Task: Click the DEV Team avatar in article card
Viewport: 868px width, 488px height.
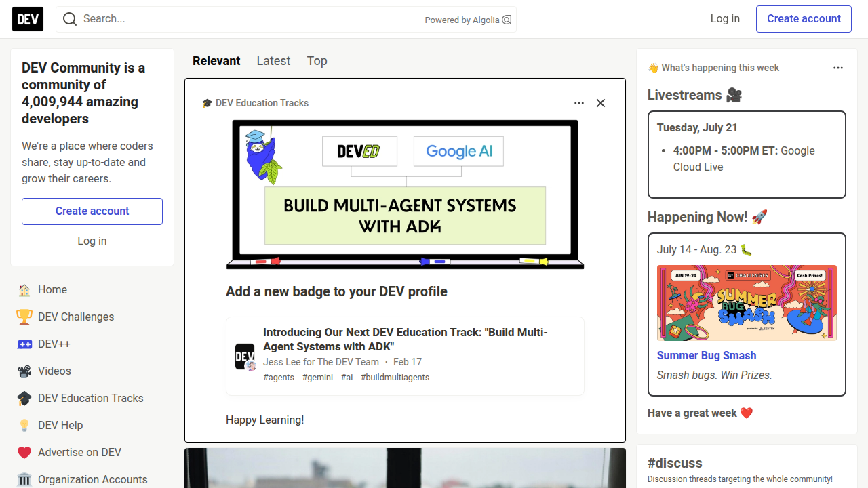Action: coord(245,357)
